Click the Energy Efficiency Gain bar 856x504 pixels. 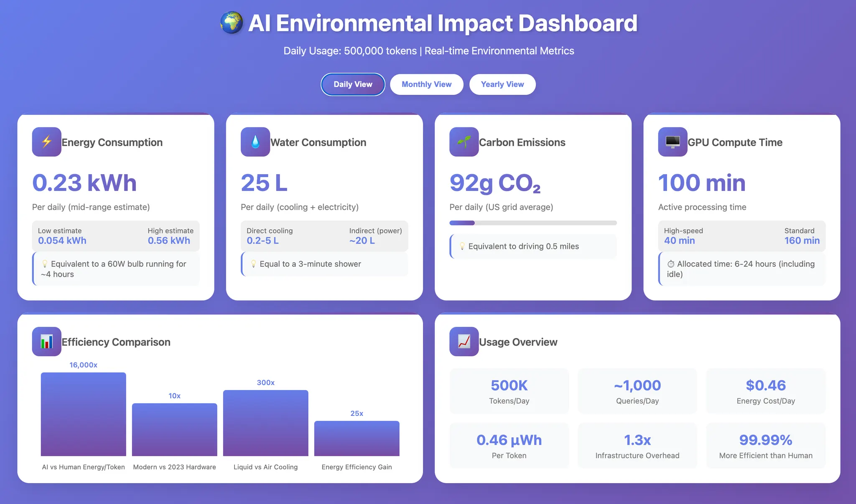tap(357, 438)
